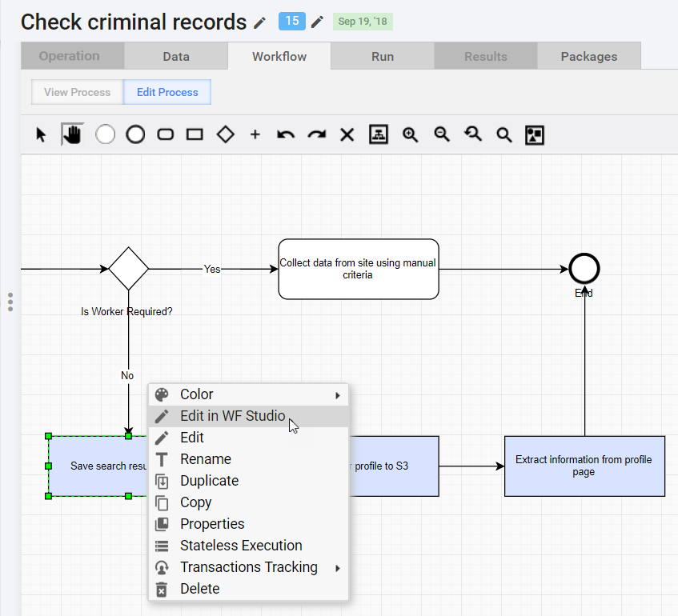The image size is (678, 616).
Task: Click the Sep 19, '18 date label
Action: [x=363, y=22]
